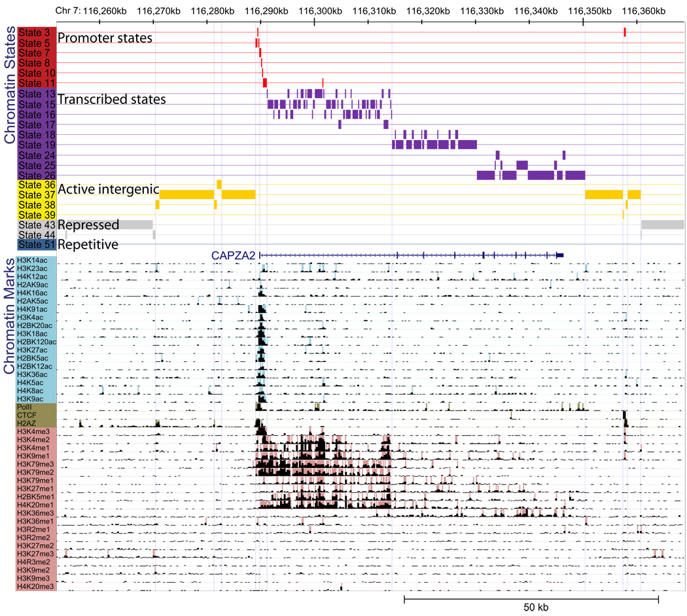The image size is (687, 616).
Task: Select the "State 8" label
Action: click(x=34, y=63)
